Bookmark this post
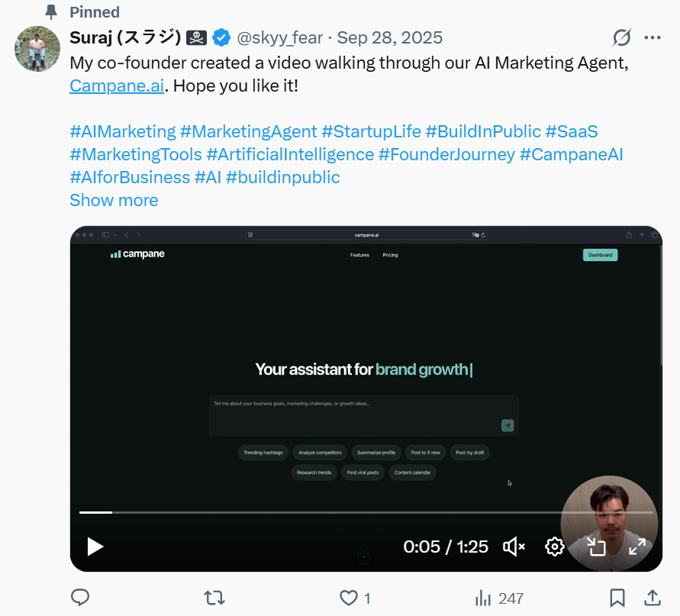 [x=617, y=598]
